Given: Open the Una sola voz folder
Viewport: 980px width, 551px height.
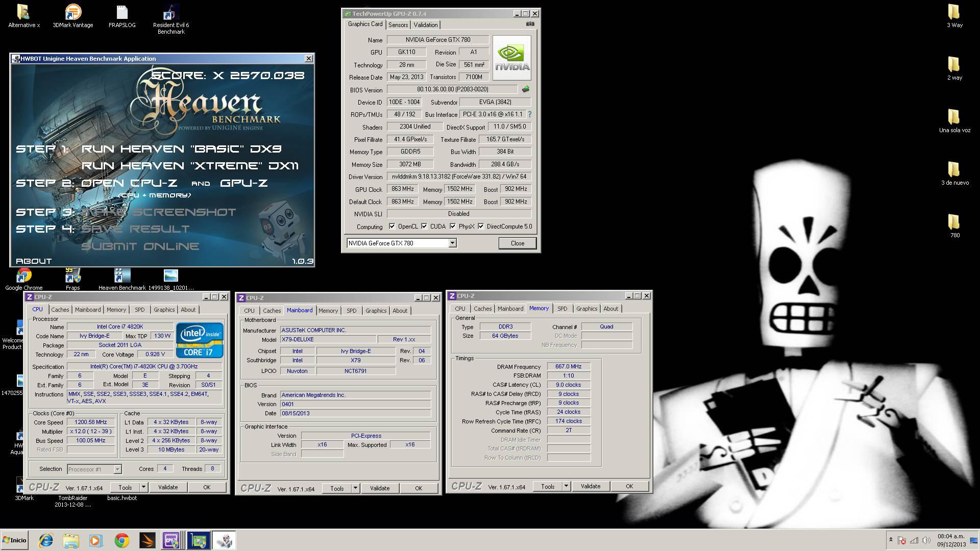Looking at the screenshot, I should point(954,120).
